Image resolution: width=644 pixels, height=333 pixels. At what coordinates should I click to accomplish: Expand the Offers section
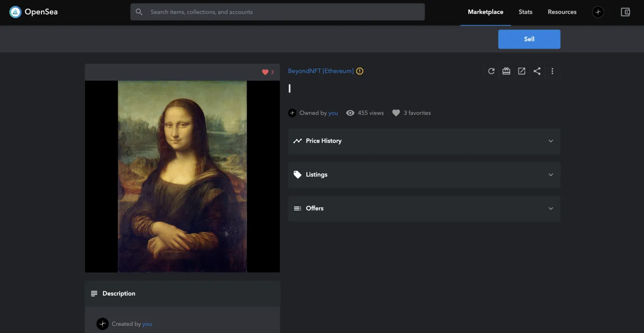coord(424,208)
